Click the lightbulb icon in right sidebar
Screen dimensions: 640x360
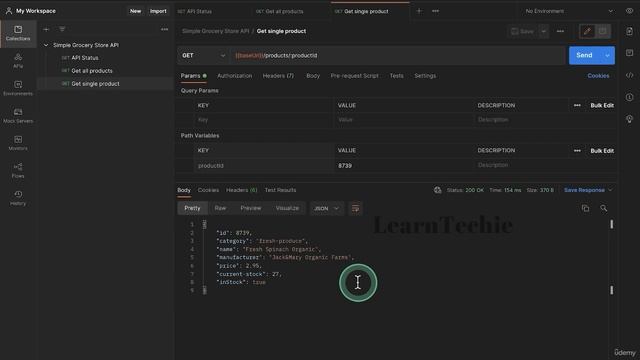point(629,119)
